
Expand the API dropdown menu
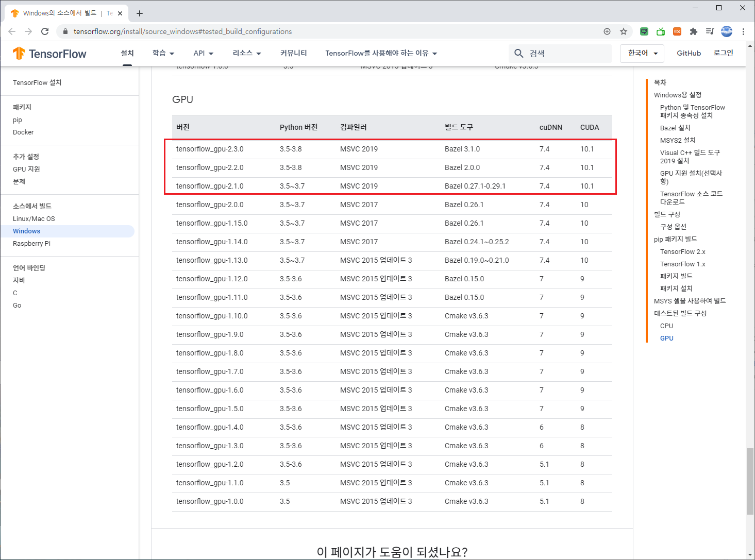point(204,53)
